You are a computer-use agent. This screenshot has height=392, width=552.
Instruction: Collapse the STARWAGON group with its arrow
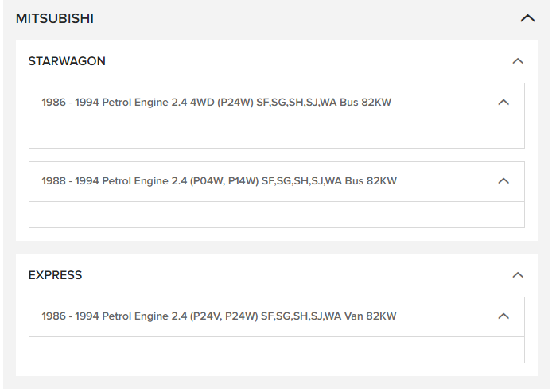tap(518, 61)
